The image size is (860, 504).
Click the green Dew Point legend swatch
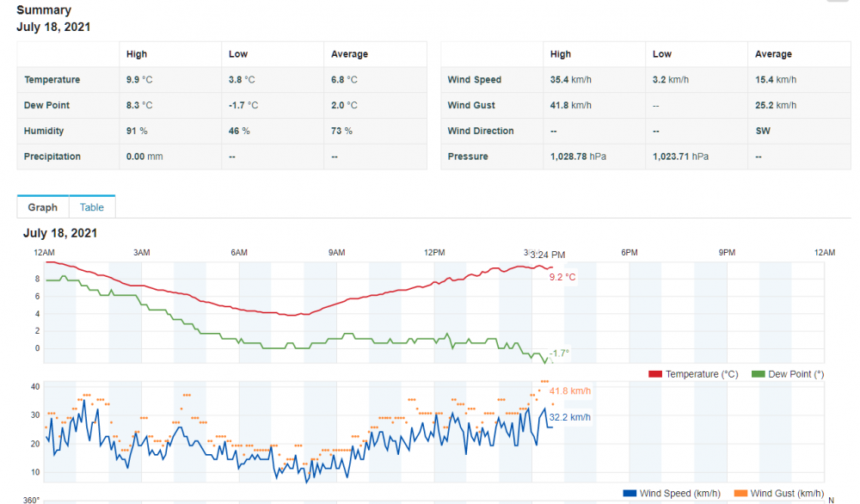coord(758,374)
